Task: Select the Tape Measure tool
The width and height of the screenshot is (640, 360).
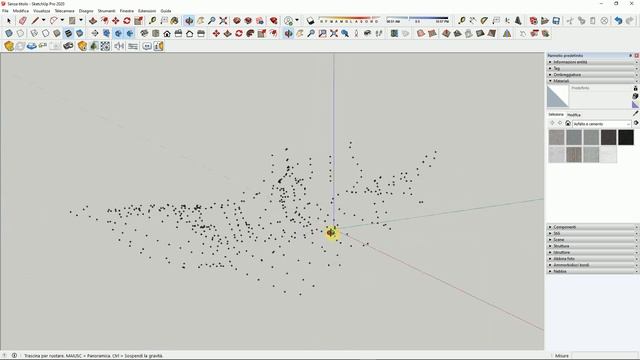Action: click(x=153, y=21)
